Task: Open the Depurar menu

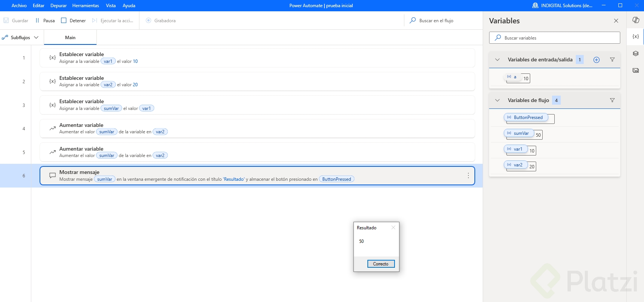Action: (58, 6)
